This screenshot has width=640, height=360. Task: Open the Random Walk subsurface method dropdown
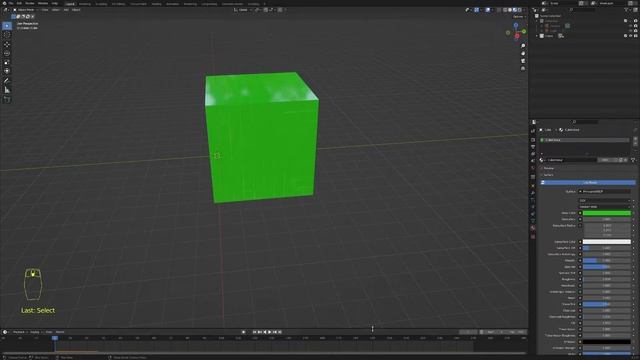[x=604, y=207]
